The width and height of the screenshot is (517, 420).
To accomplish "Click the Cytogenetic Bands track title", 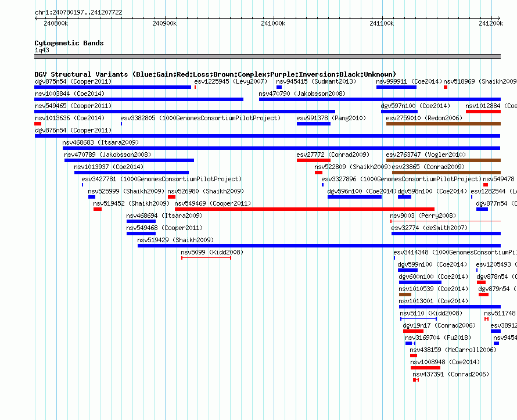I will point(69,43).
